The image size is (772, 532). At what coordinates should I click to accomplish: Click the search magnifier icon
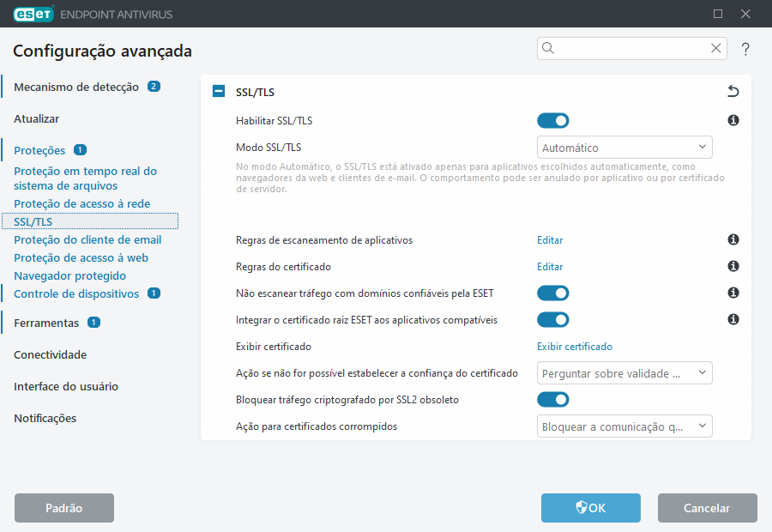[x=548, y=49]
